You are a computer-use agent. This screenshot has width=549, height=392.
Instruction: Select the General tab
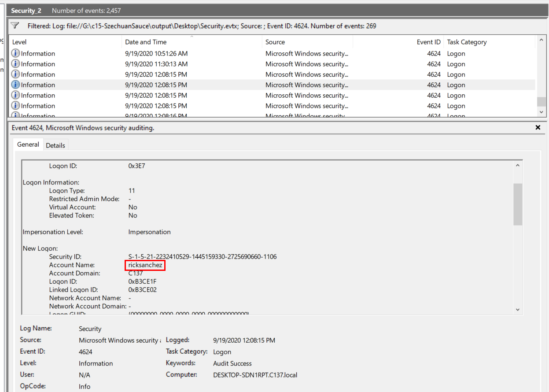pos(28,144)
